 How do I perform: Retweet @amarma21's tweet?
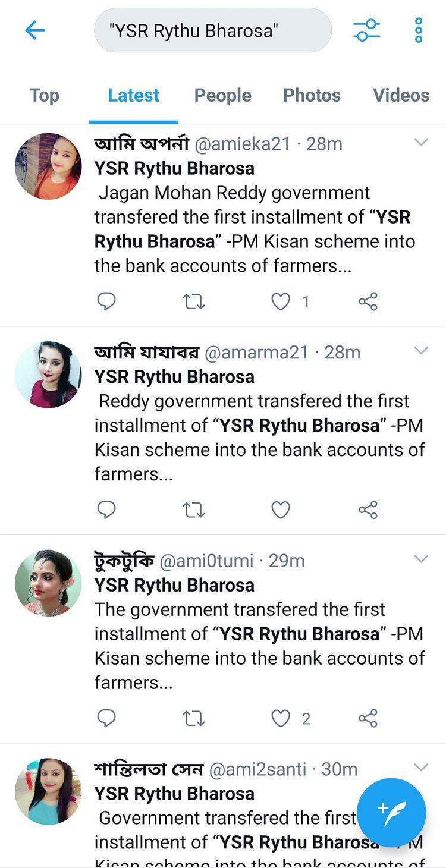(x=193, y=510)
